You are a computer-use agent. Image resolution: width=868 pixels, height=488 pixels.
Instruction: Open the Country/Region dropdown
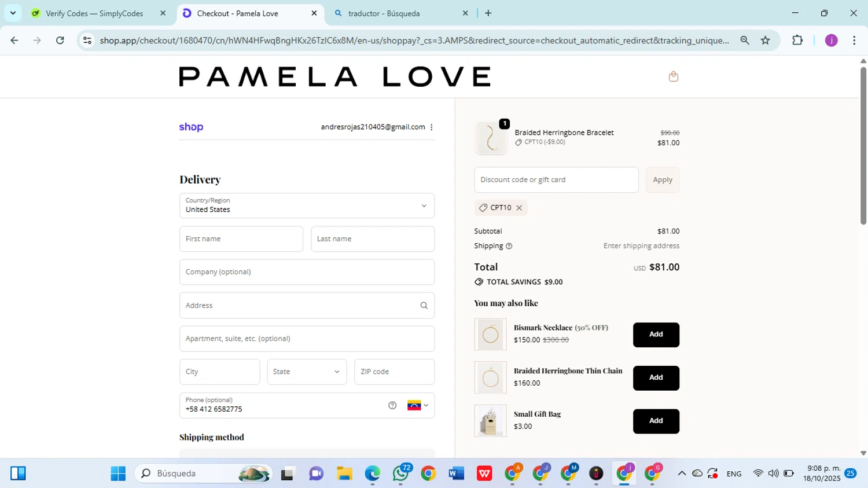coord(307,206)
